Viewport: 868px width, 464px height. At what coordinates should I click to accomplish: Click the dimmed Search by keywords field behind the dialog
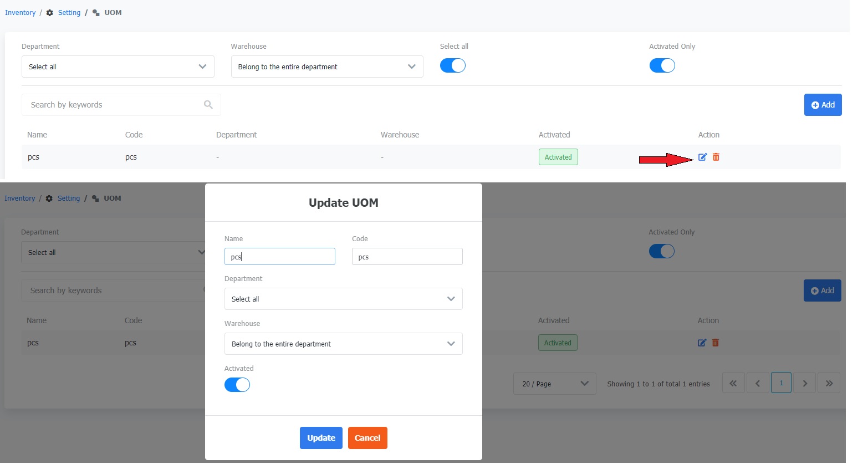113,290
